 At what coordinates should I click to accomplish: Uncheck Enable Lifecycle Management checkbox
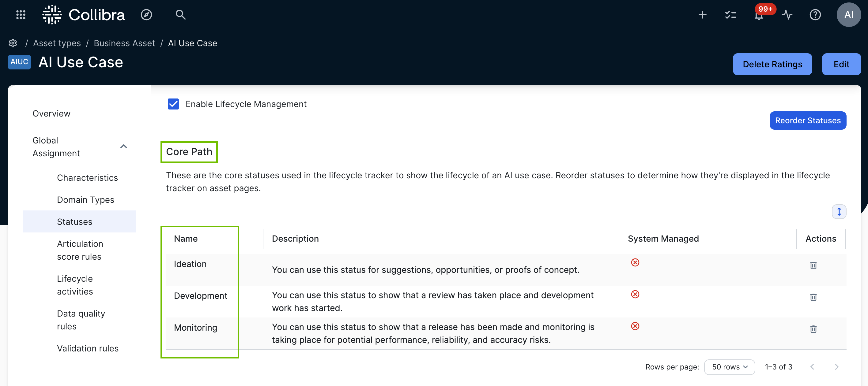[x=173, y=104]
